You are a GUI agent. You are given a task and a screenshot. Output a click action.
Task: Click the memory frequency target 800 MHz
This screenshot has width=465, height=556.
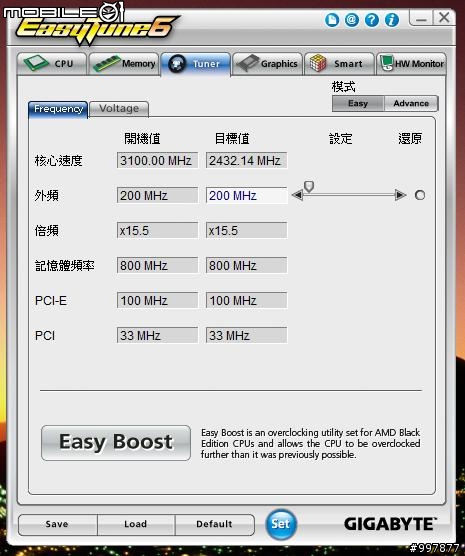tap(246, 265)
